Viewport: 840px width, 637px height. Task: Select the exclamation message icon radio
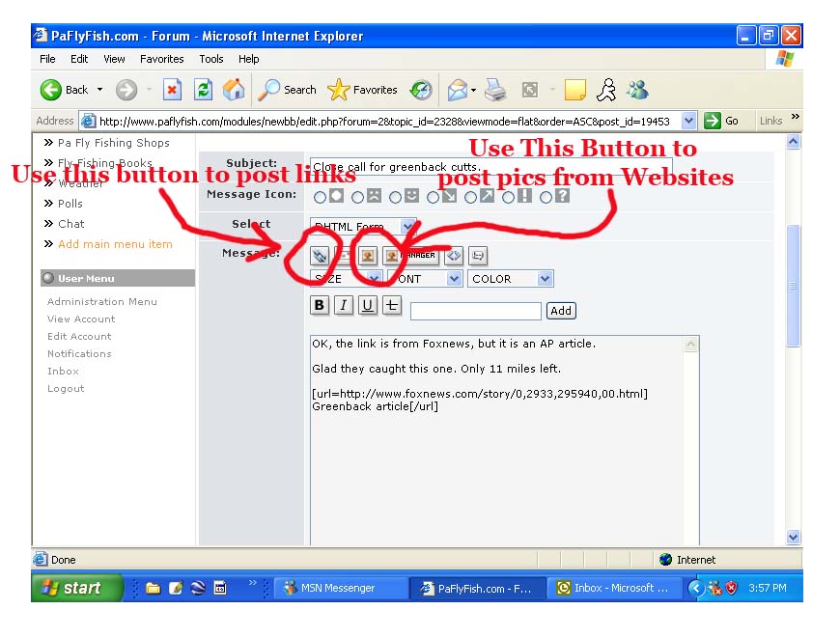click(x=508, y=198)
